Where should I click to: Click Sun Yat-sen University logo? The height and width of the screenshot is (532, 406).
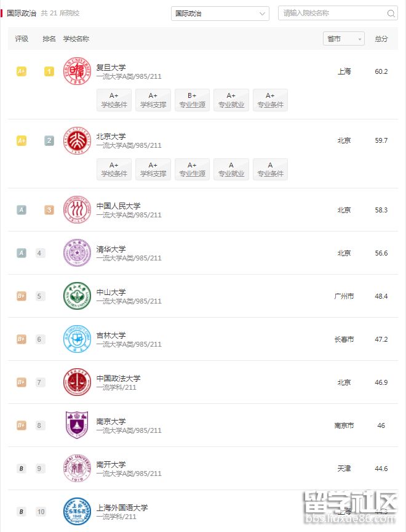coord(77,296)
